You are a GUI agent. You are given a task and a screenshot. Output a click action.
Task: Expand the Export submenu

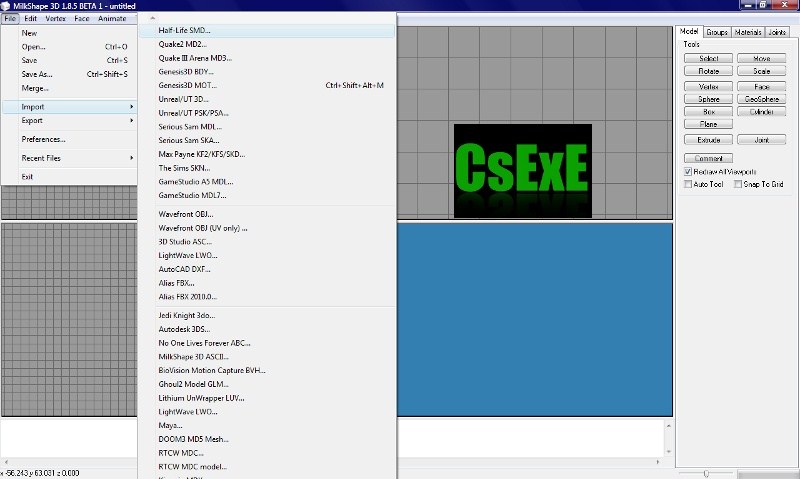coord(70,120)
